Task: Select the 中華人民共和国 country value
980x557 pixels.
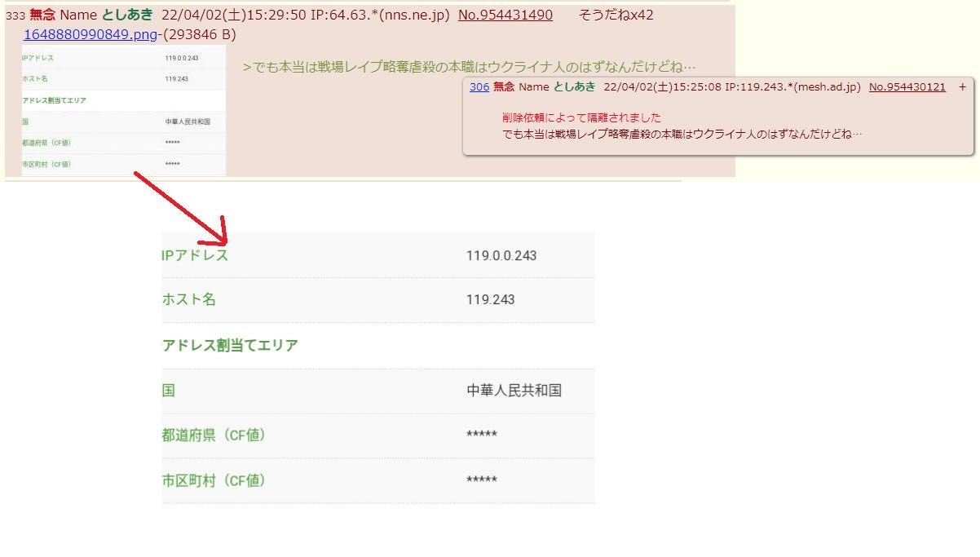Action: [514, 391]
